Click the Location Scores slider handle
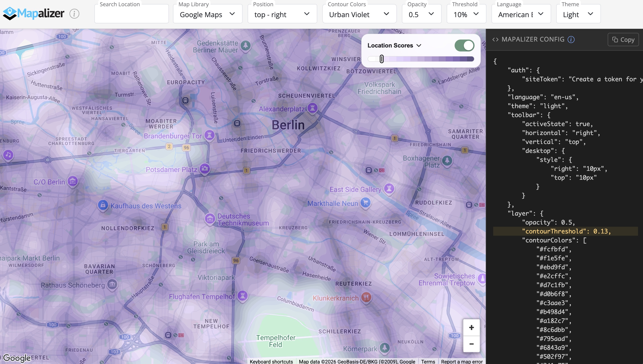643x364 pixels. coord(381,59)
